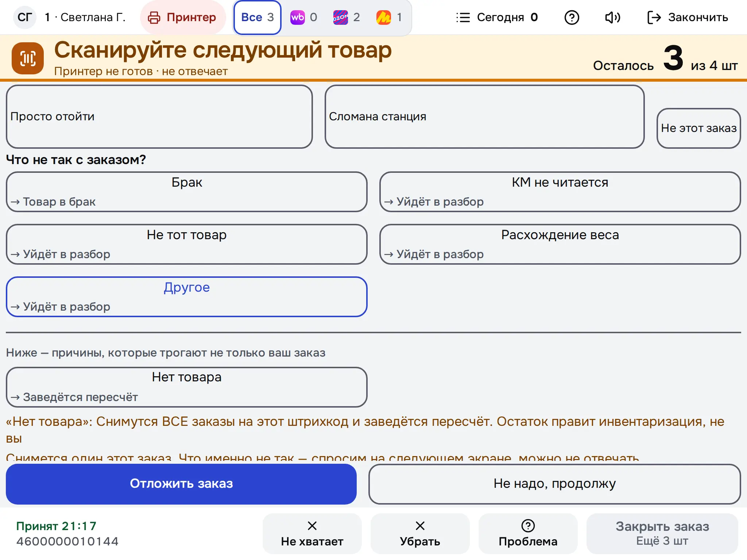This screenshot has width=747, height=560.
Task: Click the orange barcode scan icon
Action: [x=28, y=58]
